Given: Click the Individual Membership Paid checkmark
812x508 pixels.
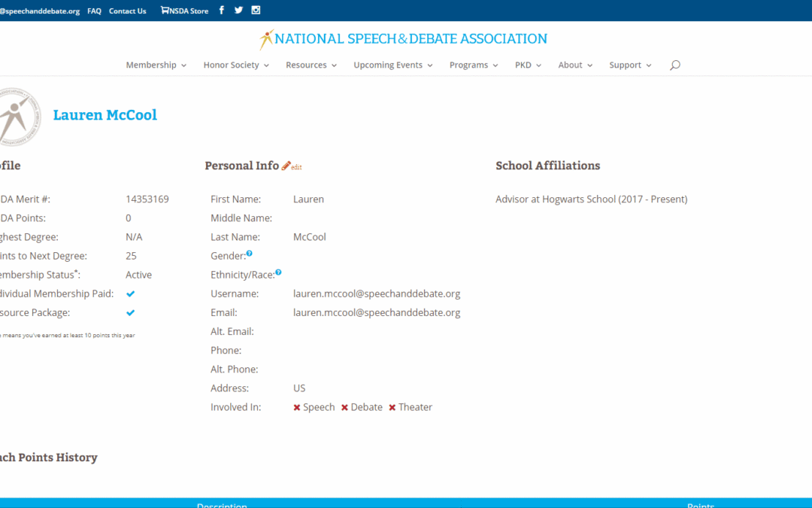Looking at the screenshot, I should point(131,294).
